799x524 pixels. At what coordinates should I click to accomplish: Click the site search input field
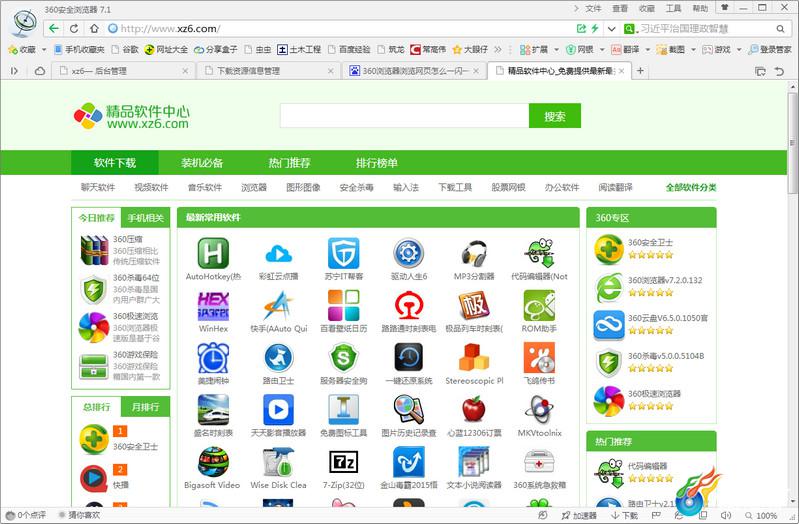(405, 116)
